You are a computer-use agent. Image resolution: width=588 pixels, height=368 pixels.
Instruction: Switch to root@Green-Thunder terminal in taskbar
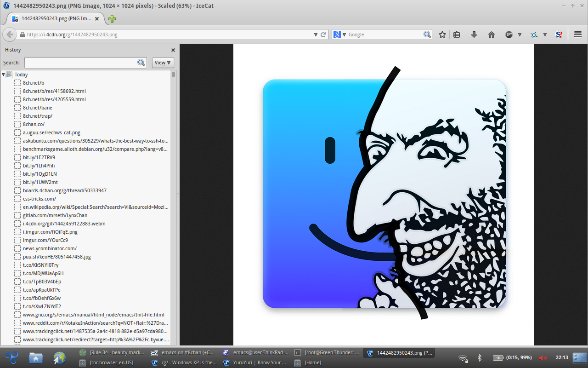coord(327,353)
